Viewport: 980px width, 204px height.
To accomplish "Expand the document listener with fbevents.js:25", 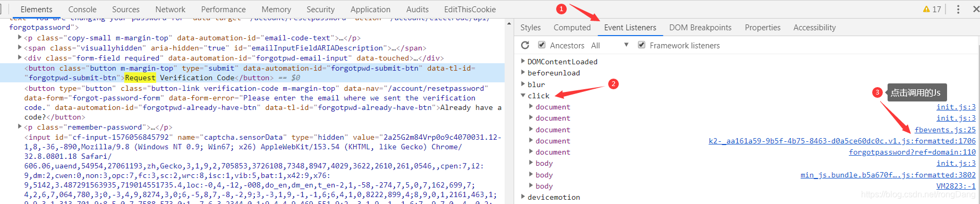I will coord(531,129).
